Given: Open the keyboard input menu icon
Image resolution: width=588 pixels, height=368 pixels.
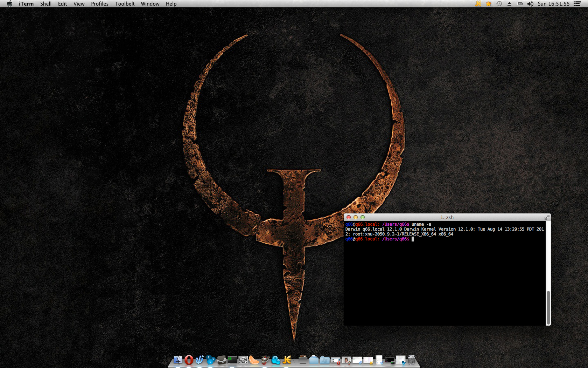Looking at the screenshot, I should tap(520, 4).
